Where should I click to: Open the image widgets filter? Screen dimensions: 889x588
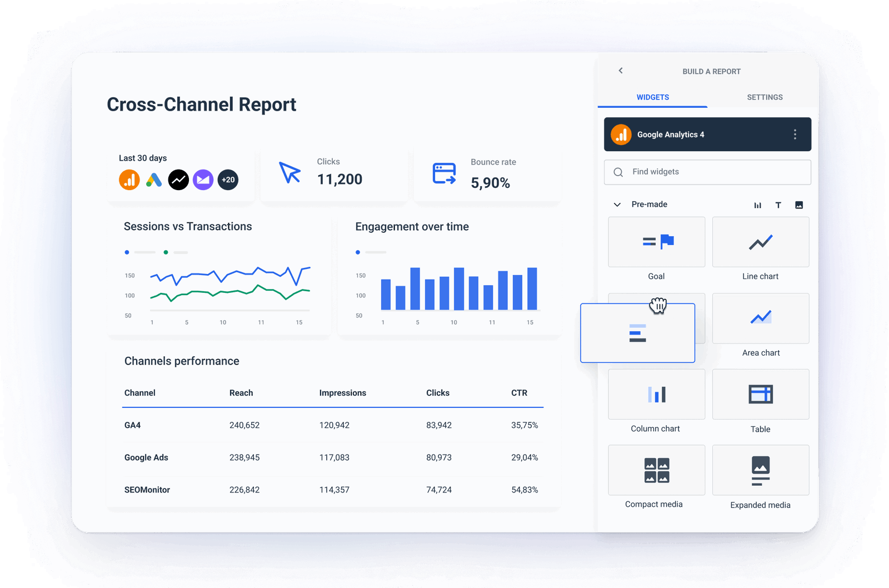point(799,205)
